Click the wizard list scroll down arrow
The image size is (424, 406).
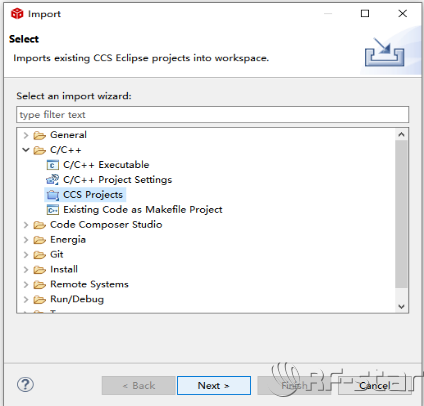[401, 307]
